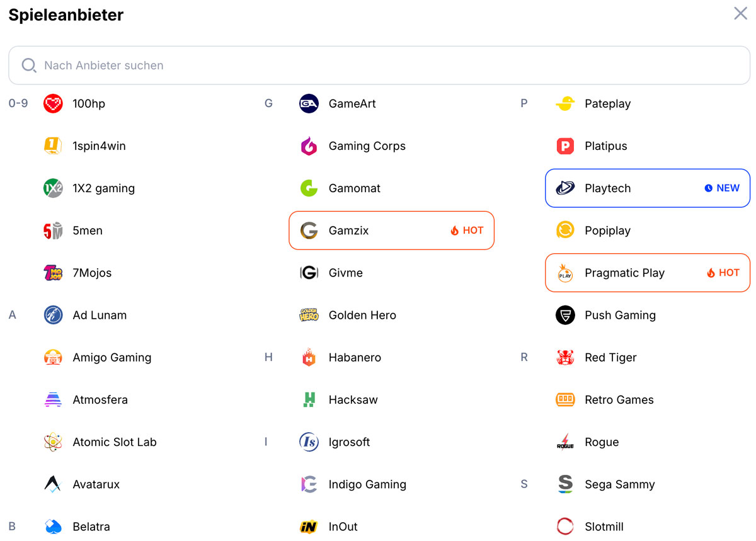
Task: Click the search magnifier icon
Action: 29,65
